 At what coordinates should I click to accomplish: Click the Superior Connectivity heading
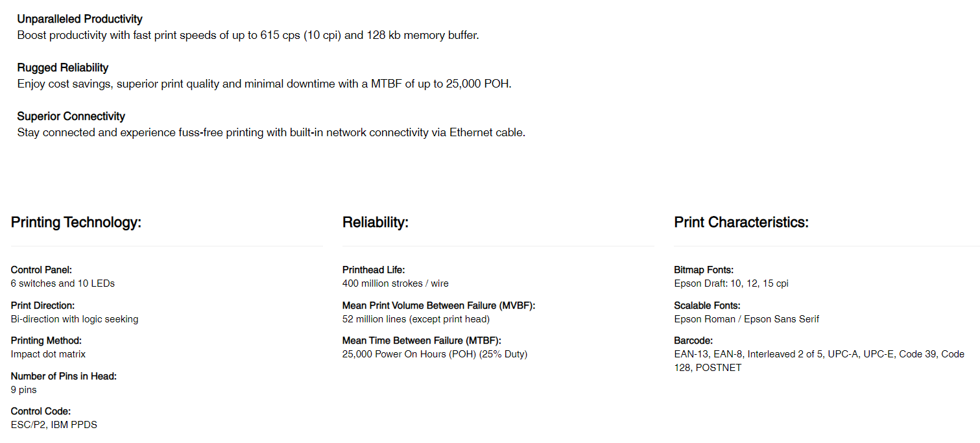(x=71, y=117)
